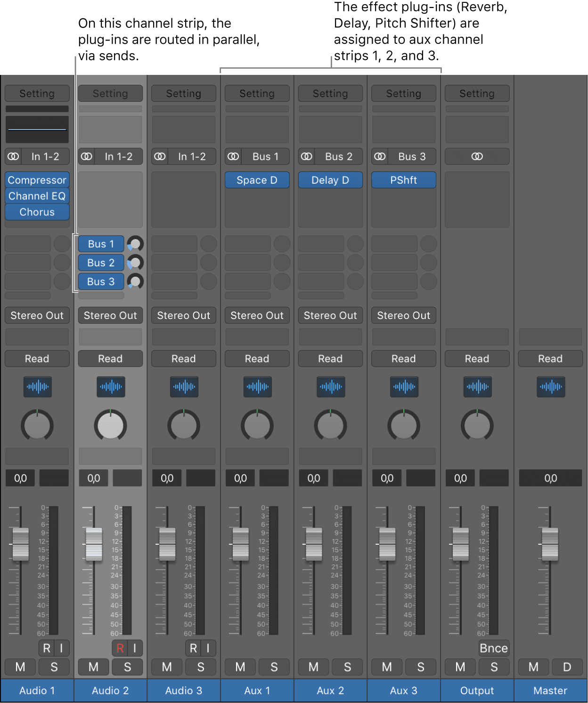Click the 0,0 gain field on Master
Screen dimensions: 588x703
point(551,478)
